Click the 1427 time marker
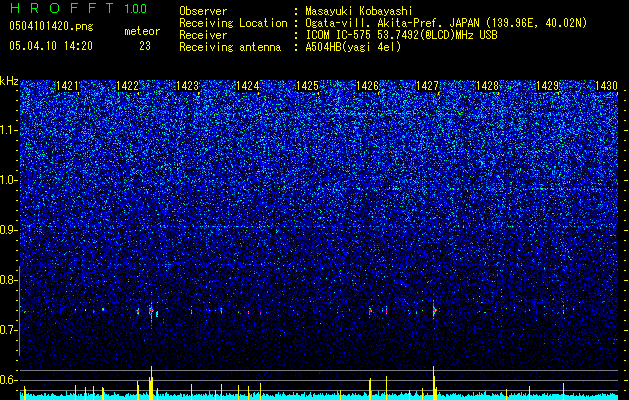629x400 pixels. 427,86
